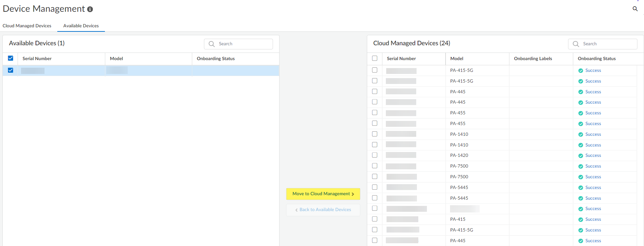Screen dimensions: 644x246
Task: Sort by Onboarding Labels column header
Action: [x=533, y=59]
